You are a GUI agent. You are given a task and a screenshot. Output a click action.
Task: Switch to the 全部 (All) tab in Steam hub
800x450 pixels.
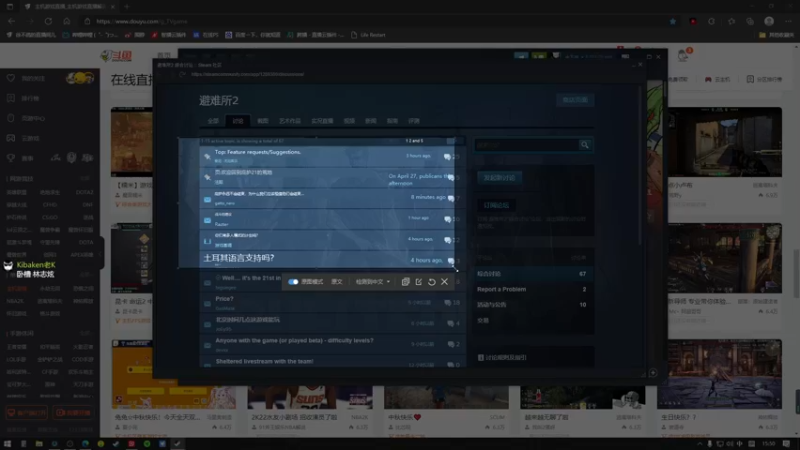(213, 121)
